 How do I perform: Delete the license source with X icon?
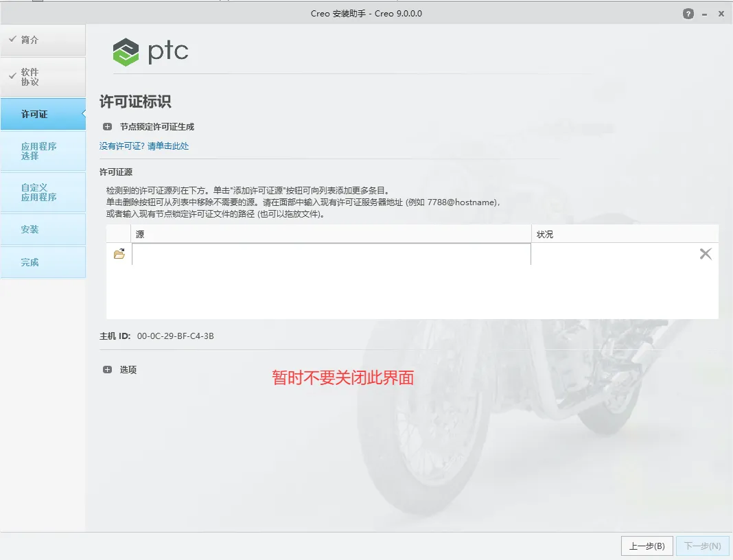pyautogui.click(x=706, y=254)
